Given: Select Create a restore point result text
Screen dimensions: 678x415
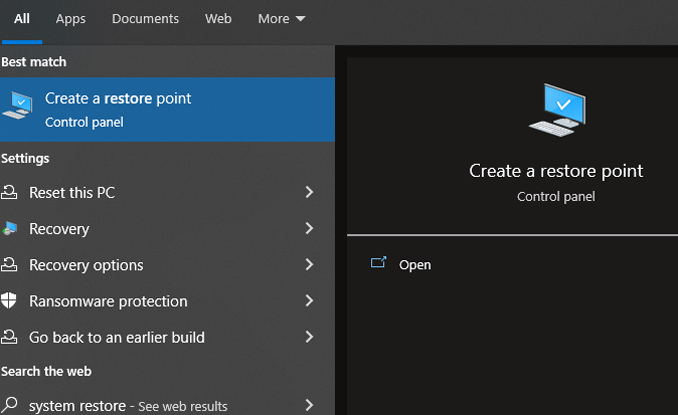Looking at the screenshot, I should tap(118, 99).
